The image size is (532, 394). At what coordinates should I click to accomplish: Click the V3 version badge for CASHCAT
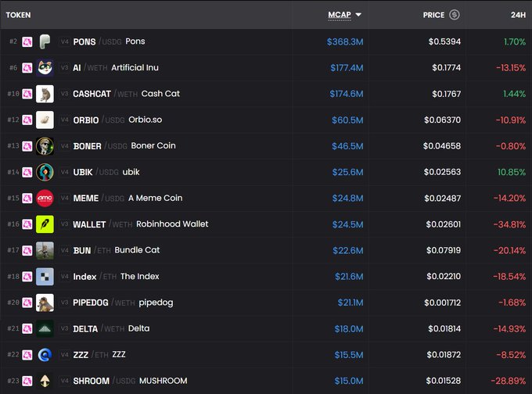coord(64,94)
